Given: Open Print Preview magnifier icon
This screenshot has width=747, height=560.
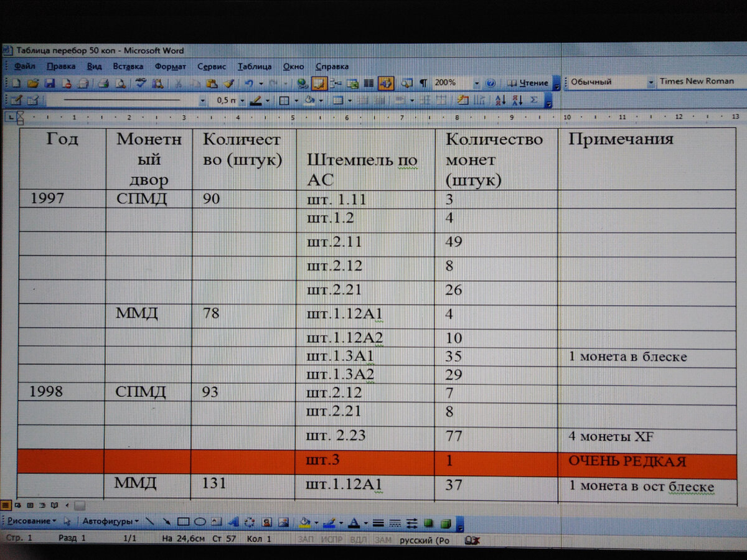Looking at the screenshot, I should click(x=120, y=83).
